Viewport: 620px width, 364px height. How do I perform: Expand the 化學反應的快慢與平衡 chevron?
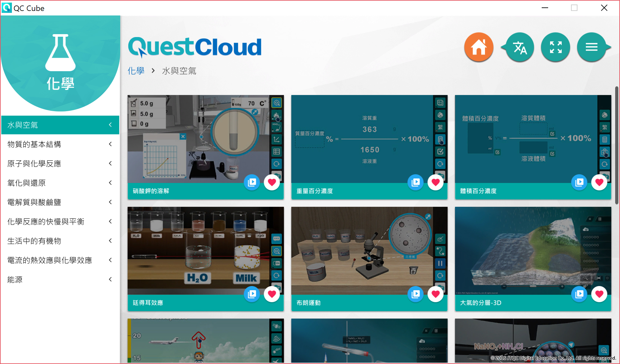pos(110,221)
